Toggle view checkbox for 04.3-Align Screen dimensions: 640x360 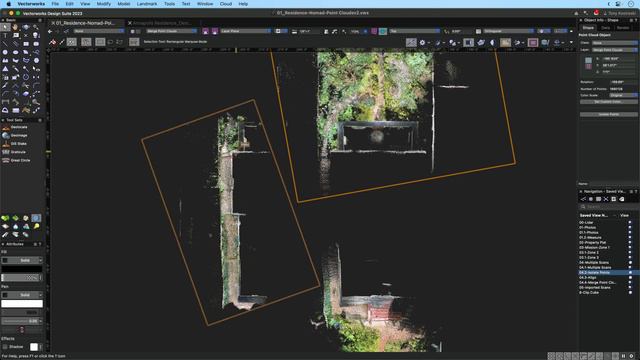coord(630,278)
